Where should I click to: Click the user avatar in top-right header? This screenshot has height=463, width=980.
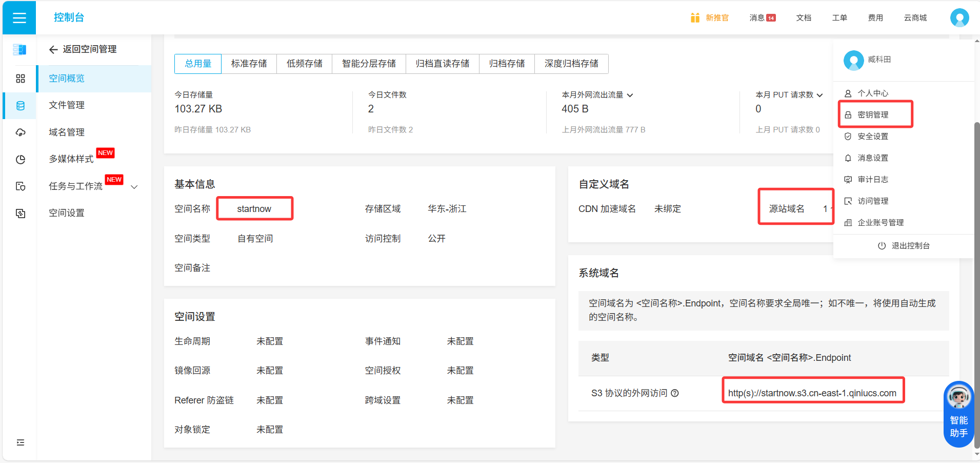click(959, 18)
